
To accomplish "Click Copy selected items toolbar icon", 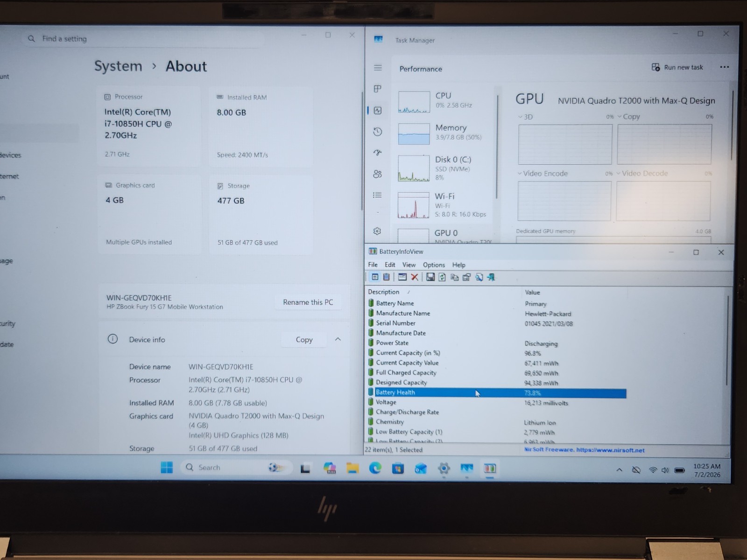I will coord(454,277).
